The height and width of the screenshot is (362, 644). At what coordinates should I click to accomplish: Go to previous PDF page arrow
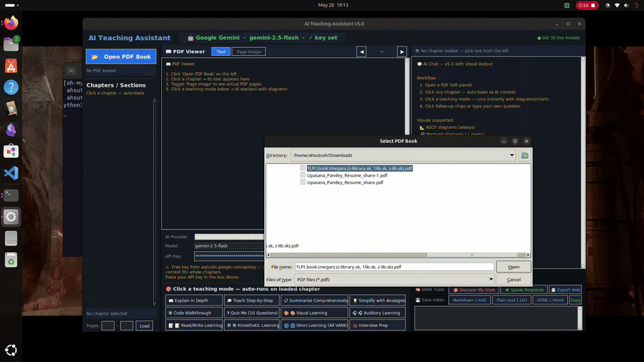pyautogui.click(x=361, y=52)
